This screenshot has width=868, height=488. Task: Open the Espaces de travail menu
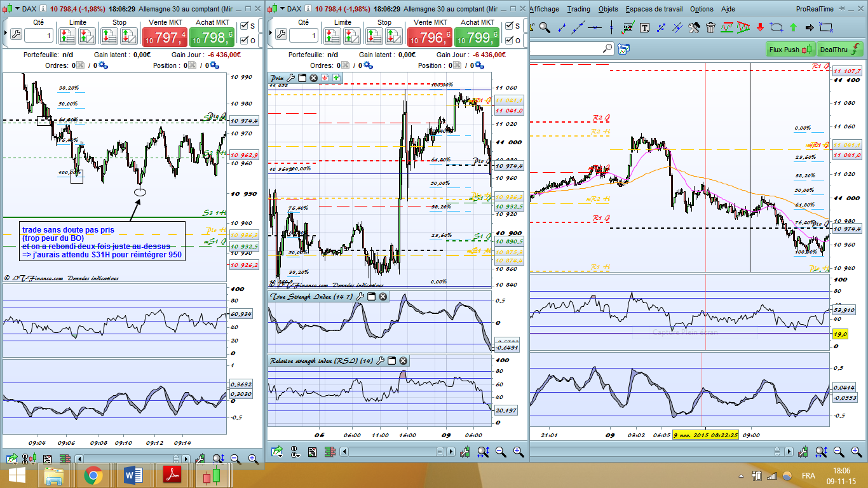[654, 9]
